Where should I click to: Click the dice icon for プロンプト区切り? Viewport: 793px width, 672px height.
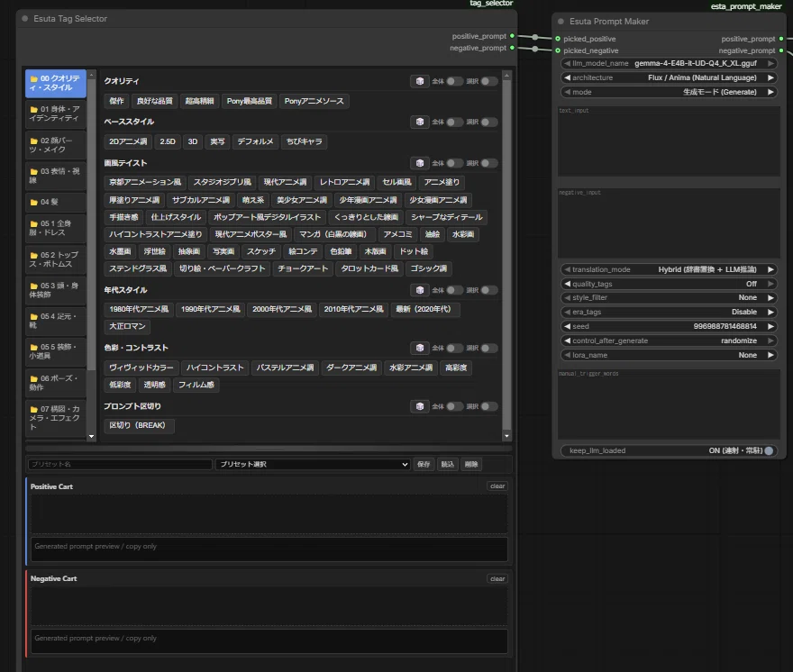click(x=419, y=406)
